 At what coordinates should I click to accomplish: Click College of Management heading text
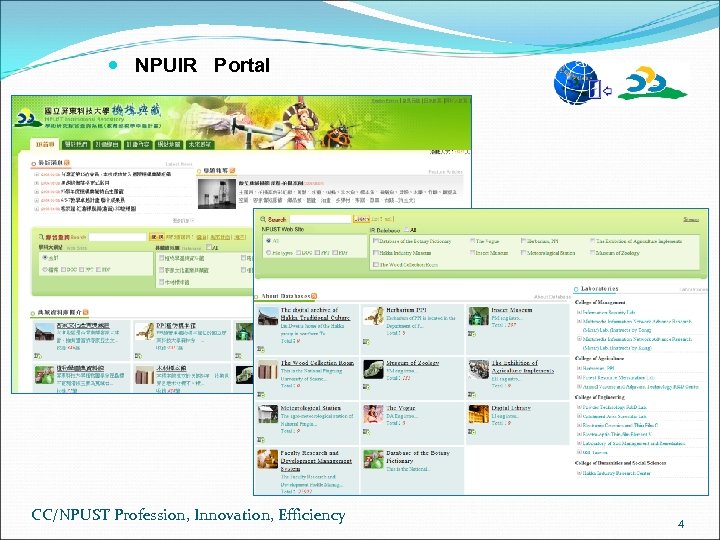tap(600, 302)
